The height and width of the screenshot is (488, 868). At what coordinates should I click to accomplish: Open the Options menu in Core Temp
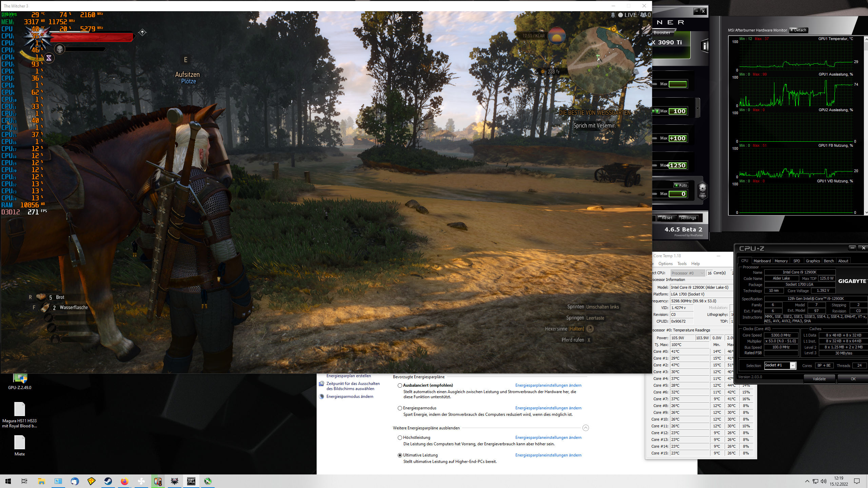pos(665,263)
